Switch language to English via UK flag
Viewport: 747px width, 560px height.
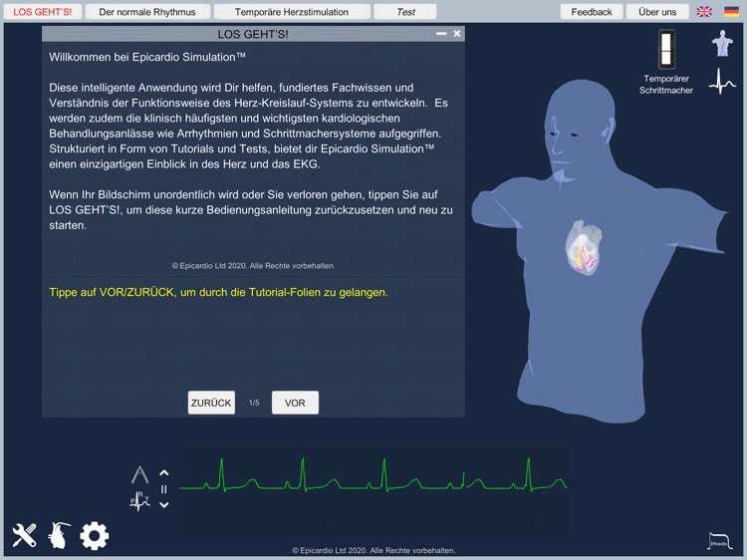tap(704, 11)
